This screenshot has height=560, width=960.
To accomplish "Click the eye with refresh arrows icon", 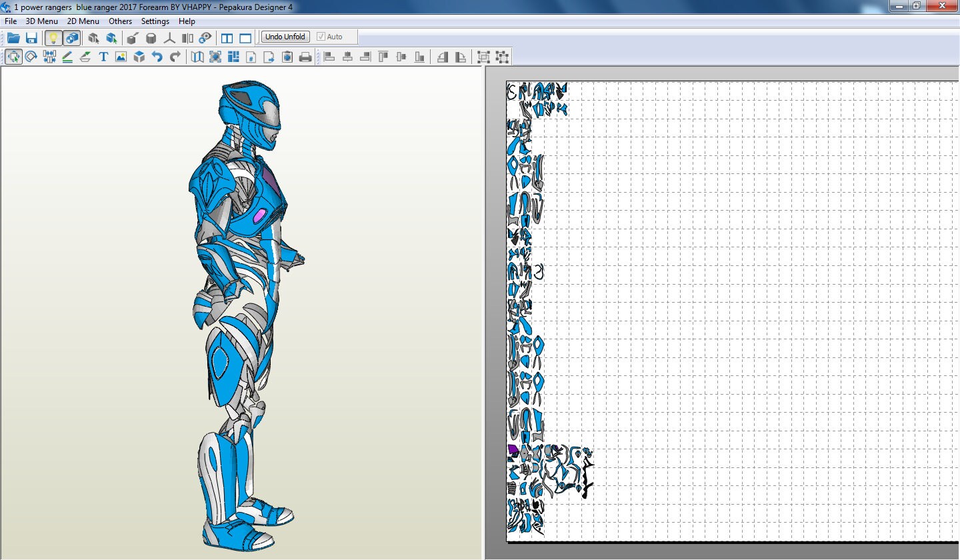I will point(205,37).
